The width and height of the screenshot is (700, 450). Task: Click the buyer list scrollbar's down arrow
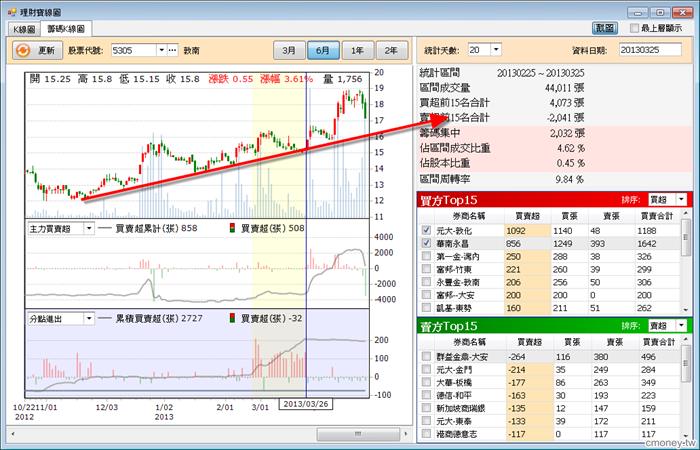pyautogui.click(x=686, y=310)
